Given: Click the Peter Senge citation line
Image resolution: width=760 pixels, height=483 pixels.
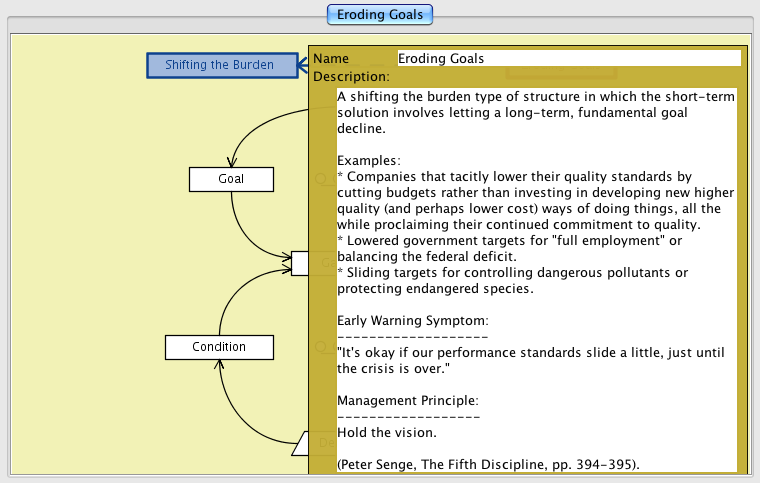Looking at the screenshot, I should [488, 463].
